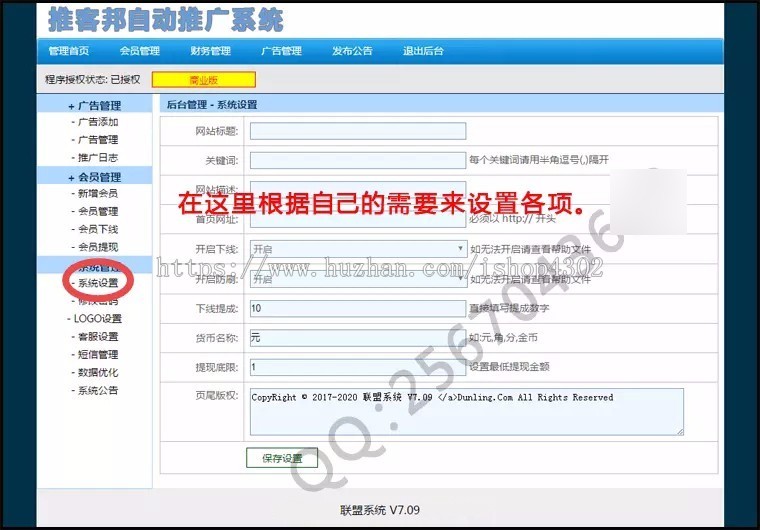This screenshot has width=760, height=530.
Task: Open 推广日志 in the sidebar
Action: click(x=98, y=158)
